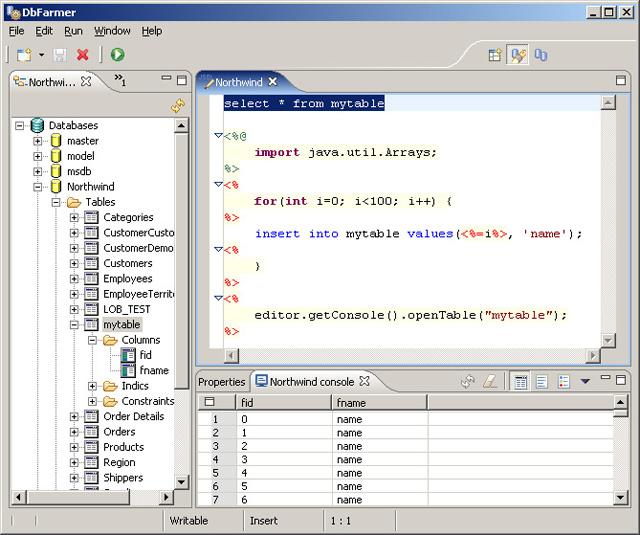
Task: Expand the master database node
Action: pos(38,141)
